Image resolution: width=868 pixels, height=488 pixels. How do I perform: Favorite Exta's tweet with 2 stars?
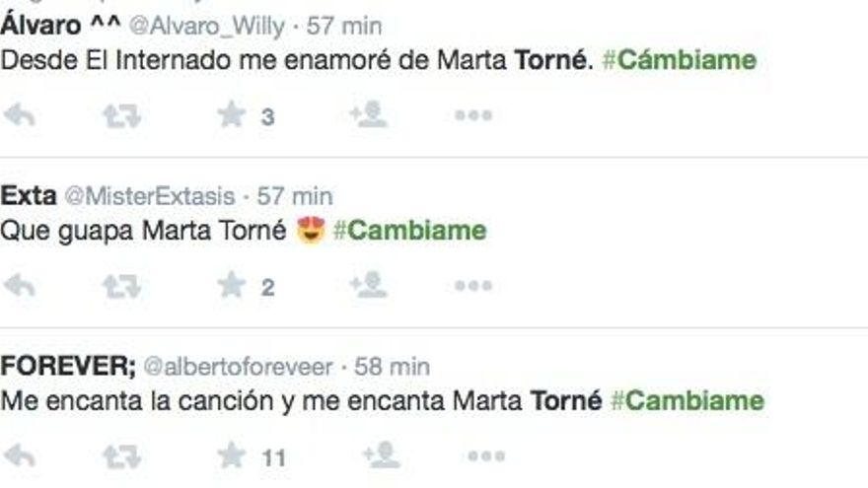click(x=232, y=287)
